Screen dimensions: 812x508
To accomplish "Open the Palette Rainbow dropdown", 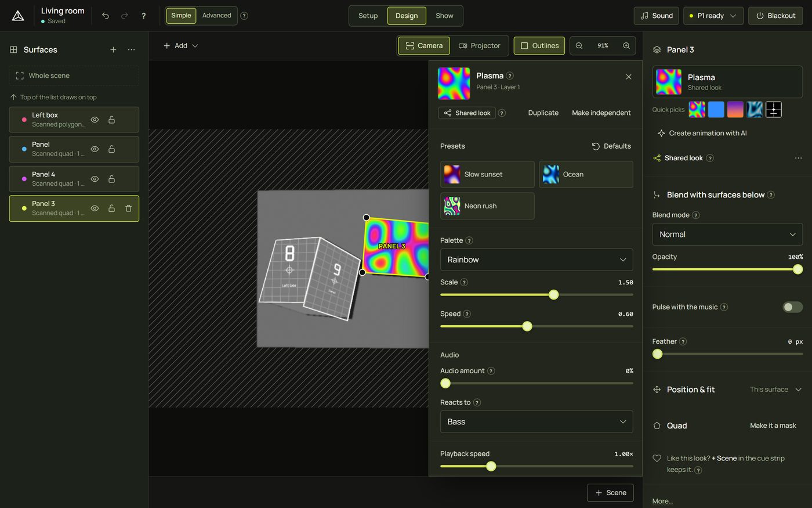I will coord(536,260).
